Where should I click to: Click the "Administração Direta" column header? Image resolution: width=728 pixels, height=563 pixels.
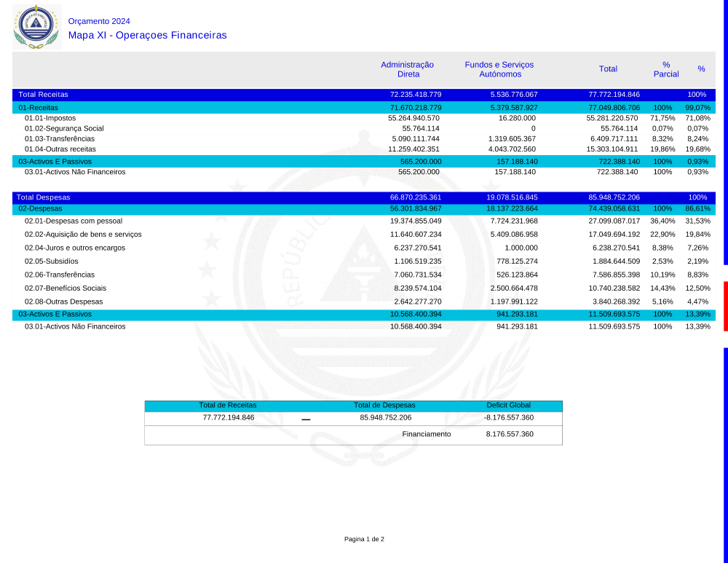click(x=407, y=69)
